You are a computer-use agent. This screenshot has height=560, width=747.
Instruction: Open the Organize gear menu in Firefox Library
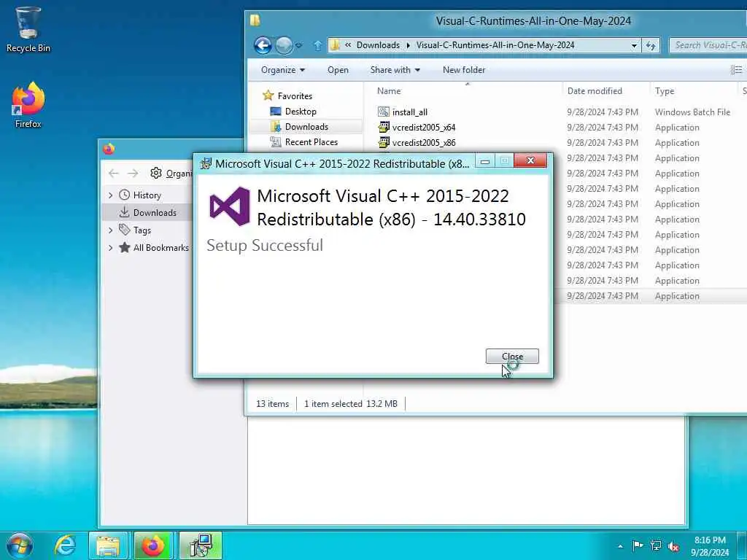click(171, 174)
